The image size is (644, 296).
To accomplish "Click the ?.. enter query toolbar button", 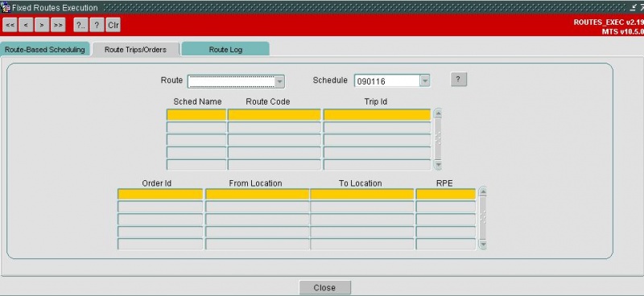I will (x=80, y=25).
